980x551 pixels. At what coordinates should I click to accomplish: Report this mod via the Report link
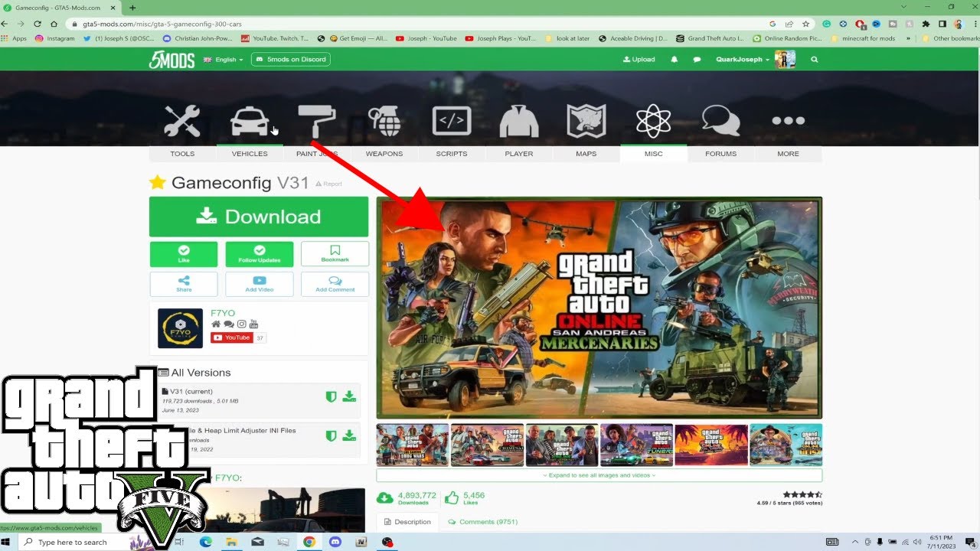tap(329, 184)
